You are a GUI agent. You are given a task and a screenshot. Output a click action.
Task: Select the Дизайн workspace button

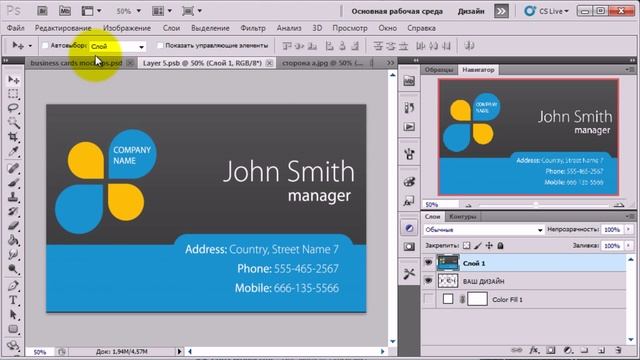471,11
